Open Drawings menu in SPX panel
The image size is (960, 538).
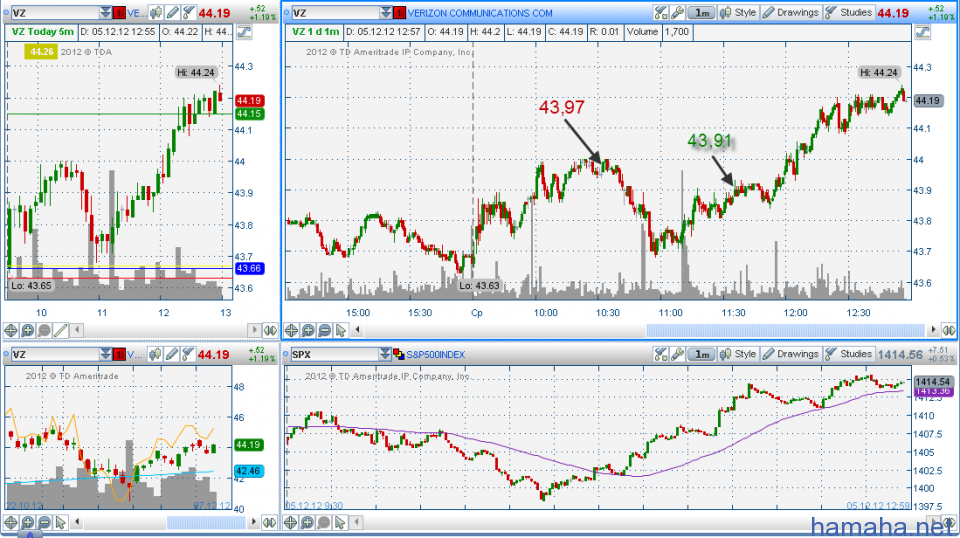790,354
